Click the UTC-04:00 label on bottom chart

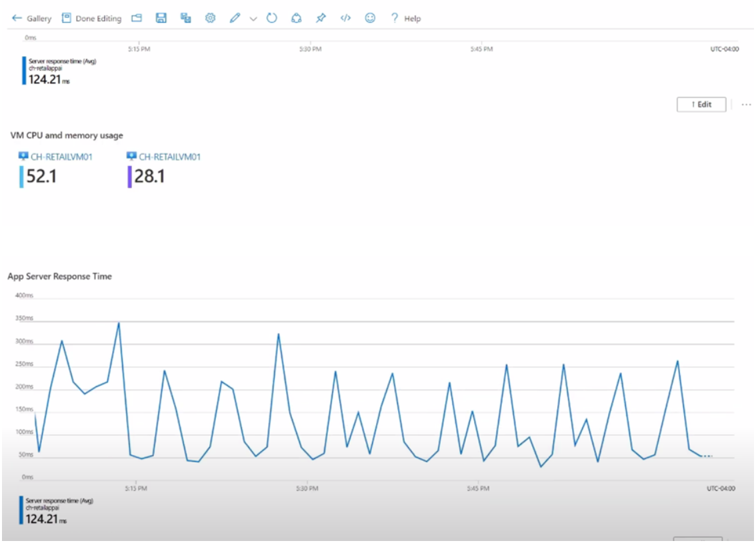(721, 488)
